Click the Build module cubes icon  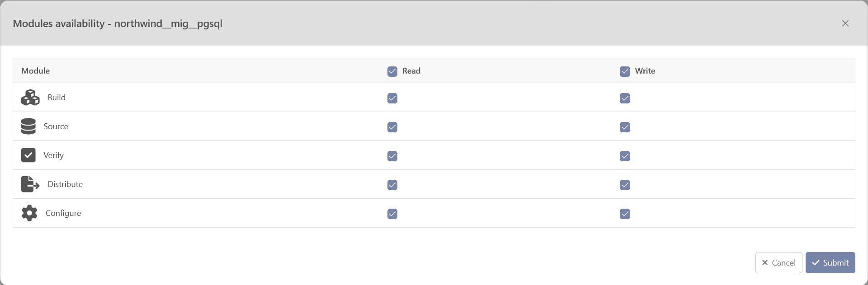click(x=30, y=98)
